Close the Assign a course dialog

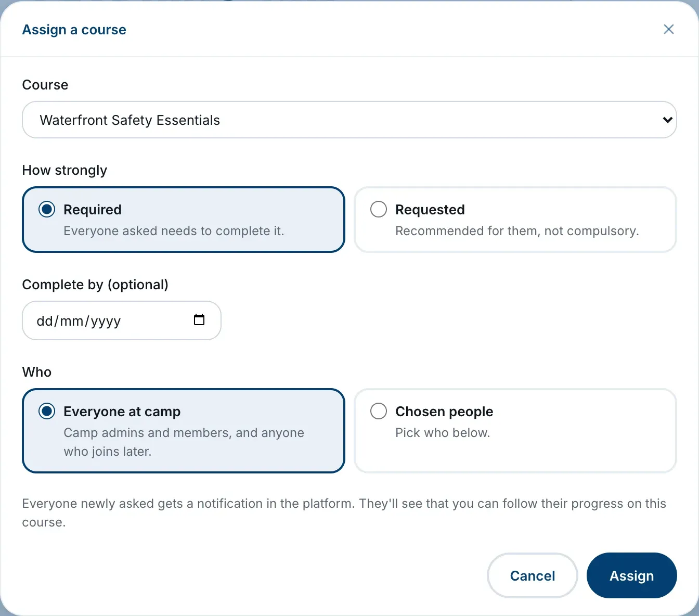[669, 29]
